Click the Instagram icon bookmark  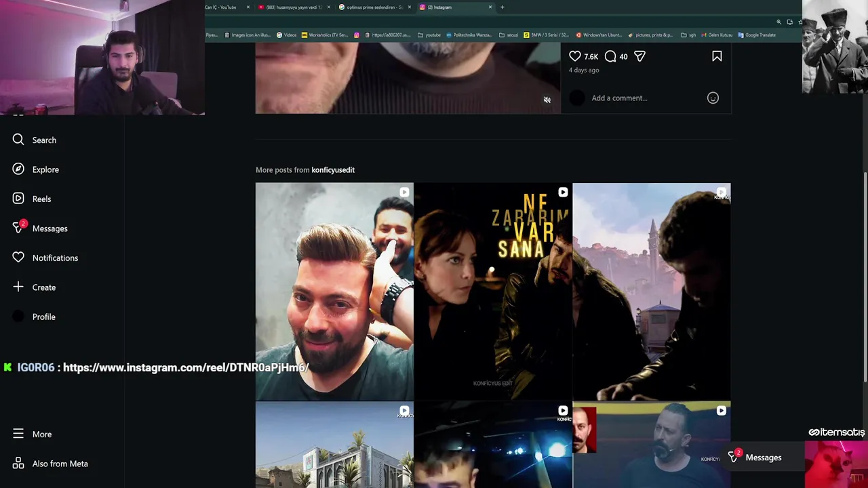pyautogui.click(x=356, y=35)
